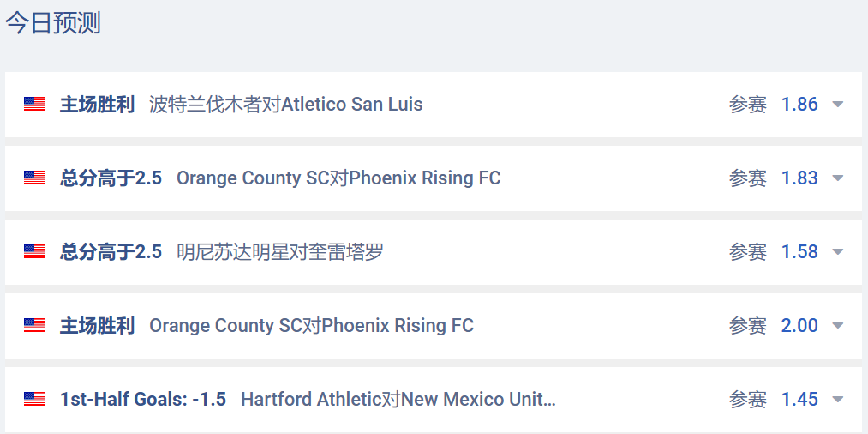Open the 明尼苏达明星对奎雷塔罗 match link
Image resolution: width=868 pixels, height=434 pixels.
click(280, 252)
